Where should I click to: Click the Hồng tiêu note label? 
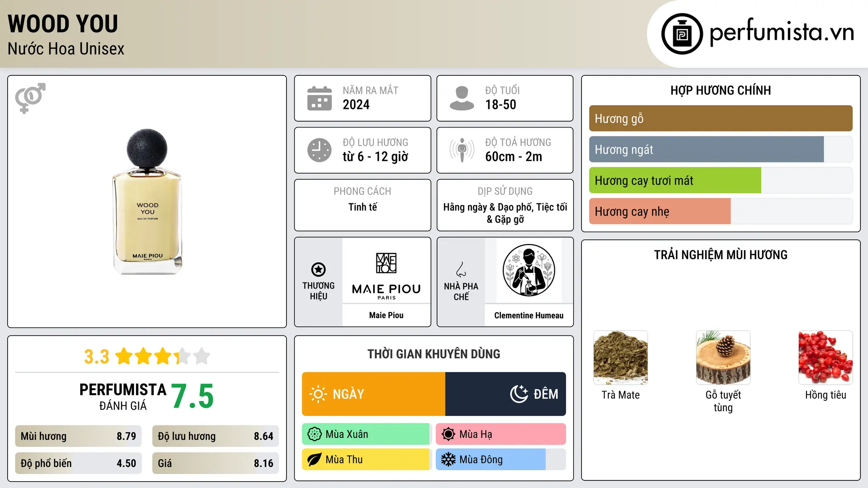point(826,395)
